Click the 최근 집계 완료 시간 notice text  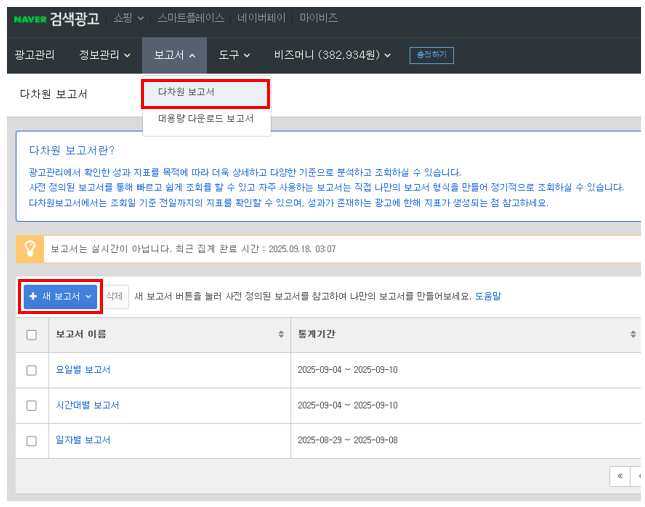[255, 249]
